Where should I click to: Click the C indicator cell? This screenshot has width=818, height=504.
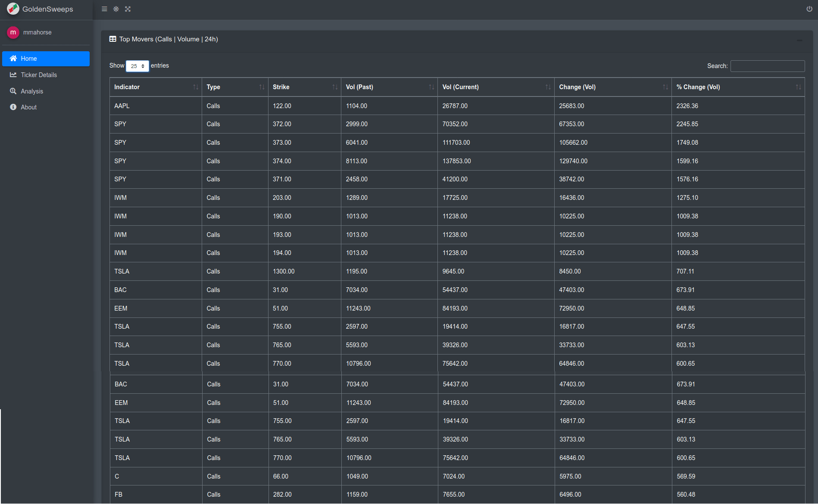(x=156, y=476)
